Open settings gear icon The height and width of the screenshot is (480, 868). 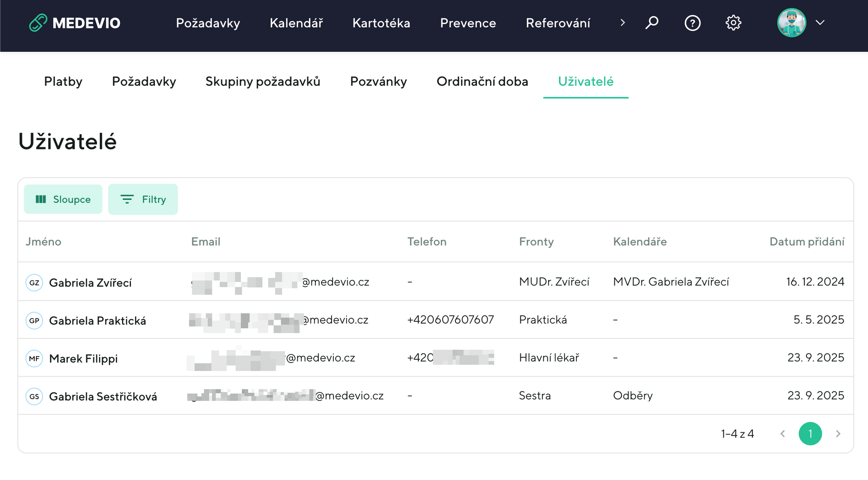(x=733, y=23)
